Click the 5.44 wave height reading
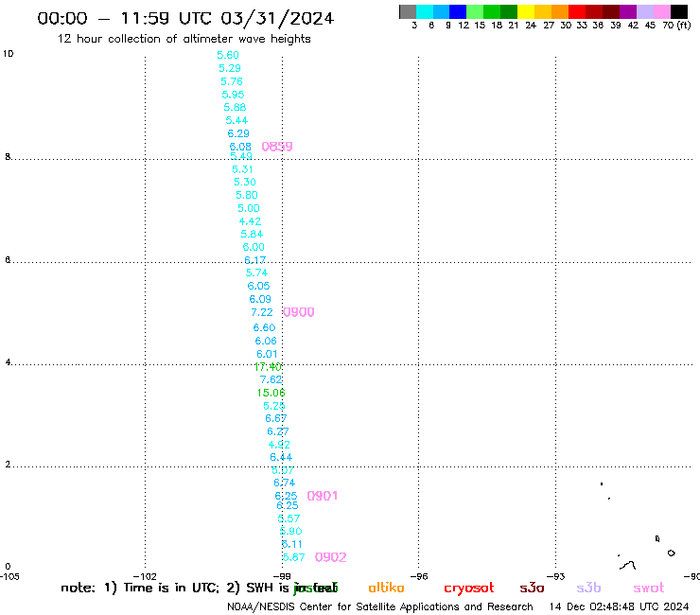This screenshot has width=700, height=615. pyautogui.click(x=236, y=120)
